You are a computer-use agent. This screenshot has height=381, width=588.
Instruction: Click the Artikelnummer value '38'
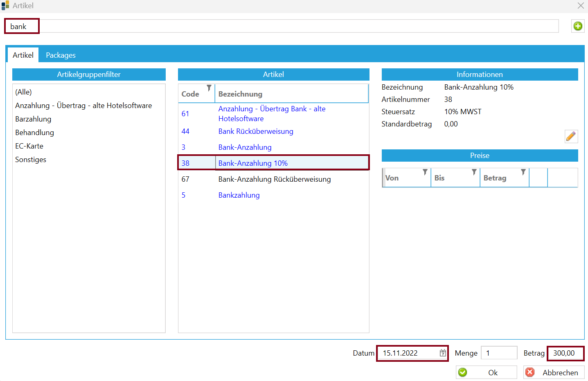click(x=448, y=99)
